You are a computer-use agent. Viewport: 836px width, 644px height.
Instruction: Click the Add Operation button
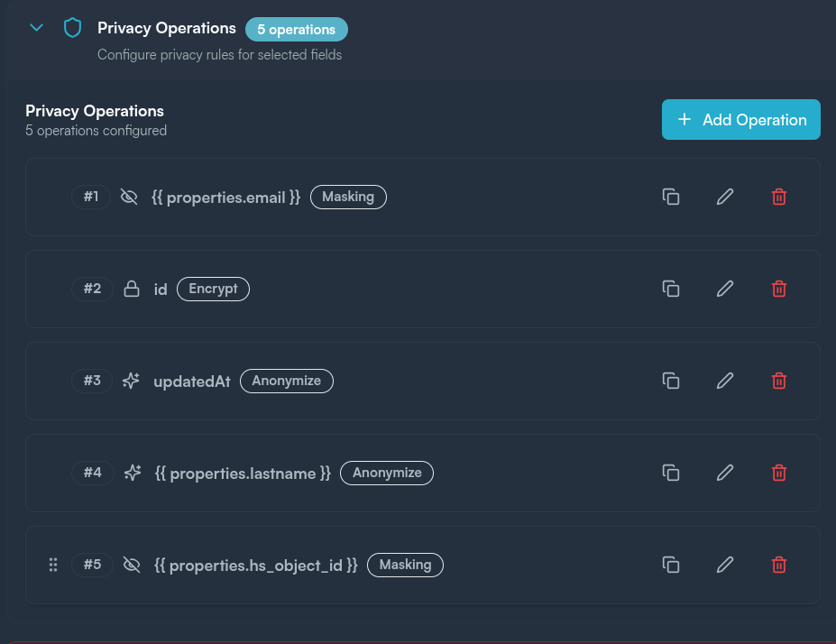coord(740,120)
